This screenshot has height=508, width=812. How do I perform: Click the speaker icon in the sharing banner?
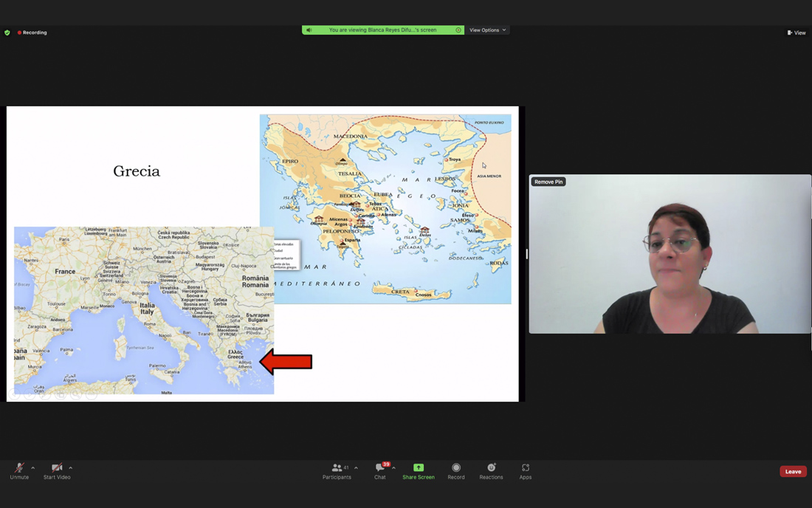309,30
